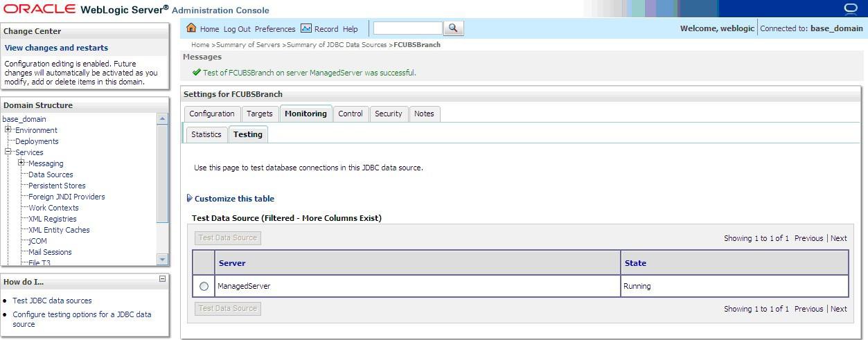Open Mail Sessions tree item

[50, 252]
